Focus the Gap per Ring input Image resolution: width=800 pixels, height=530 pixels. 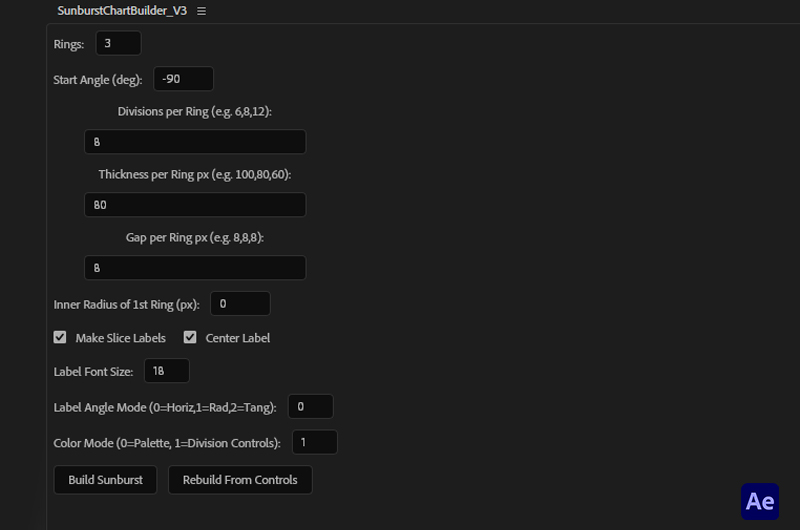pos(195,268)
